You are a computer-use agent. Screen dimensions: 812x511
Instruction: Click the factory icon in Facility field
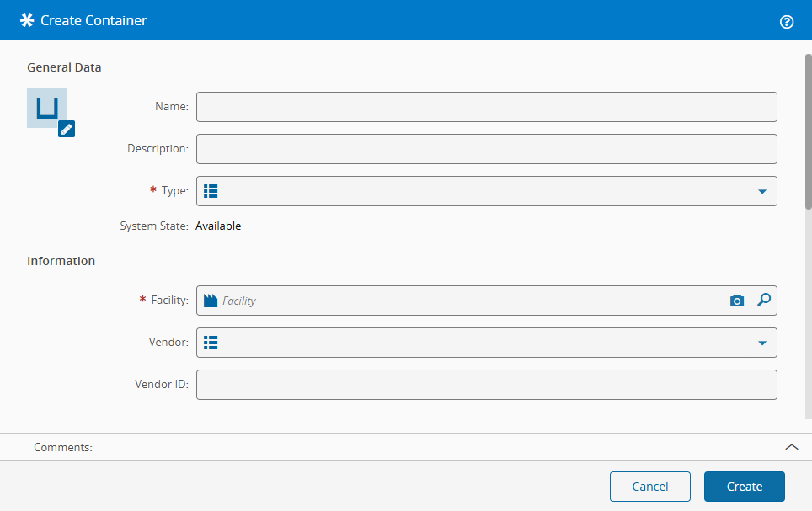(211, 301)
